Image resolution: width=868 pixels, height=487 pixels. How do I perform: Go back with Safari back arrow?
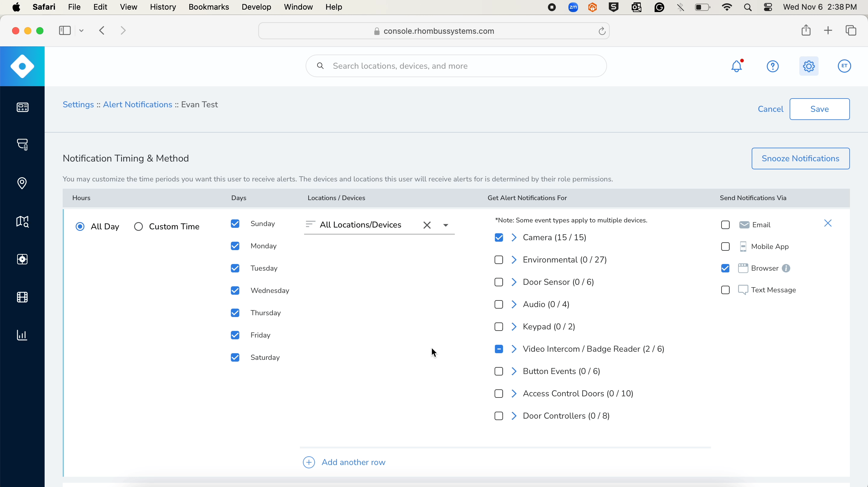click(x=102, y=31)
